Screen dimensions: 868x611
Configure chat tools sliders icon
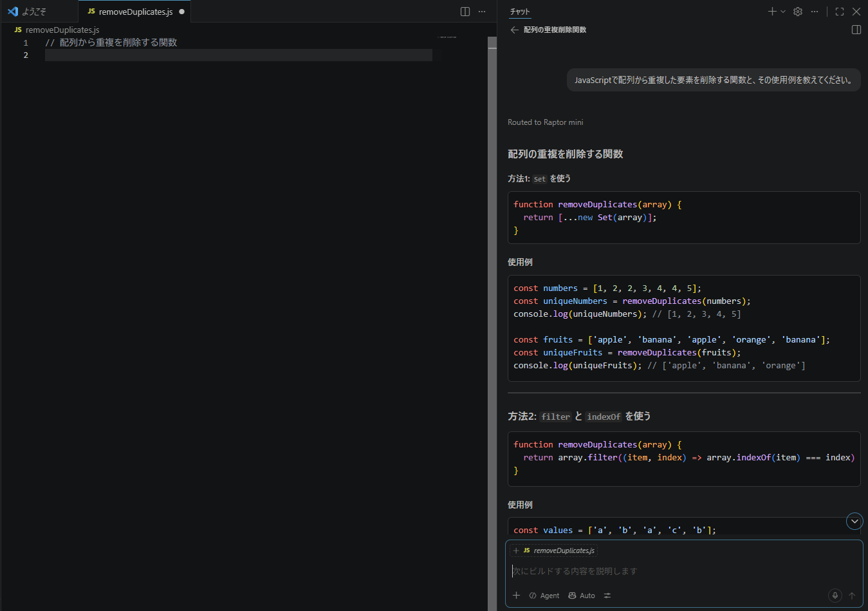pyautogui.click(x=607, y=596)
